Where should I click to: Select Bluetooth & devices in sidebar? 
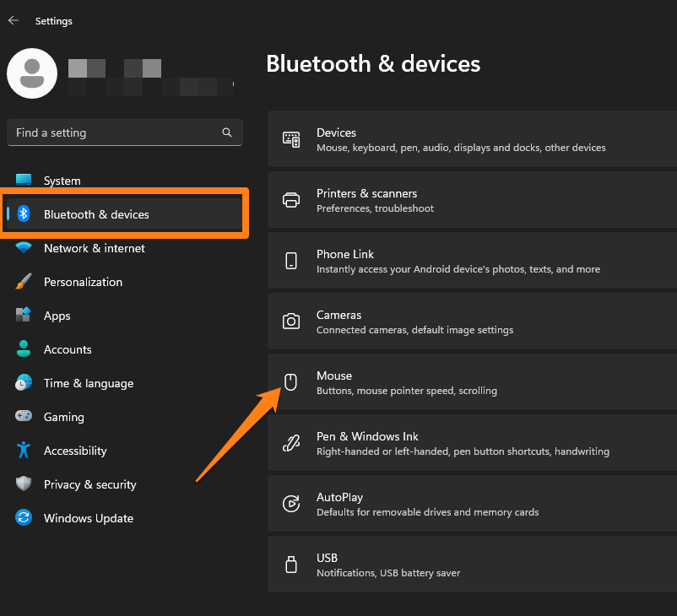tap(124, 214)
